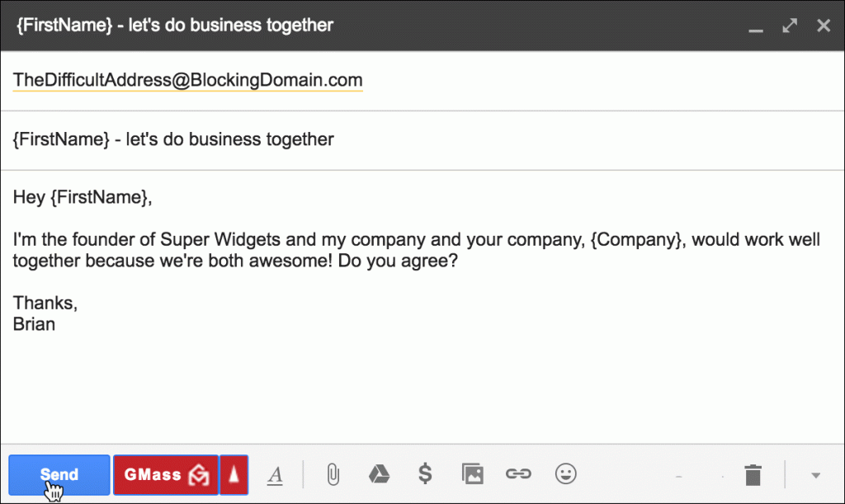
Task: Open the text formatting options
Action: click(276, 474)
